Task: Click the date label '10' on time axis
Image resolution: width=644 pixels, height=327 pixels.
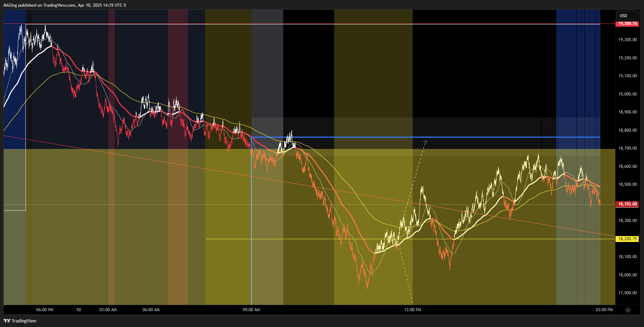Action: [x=78, y=310]
